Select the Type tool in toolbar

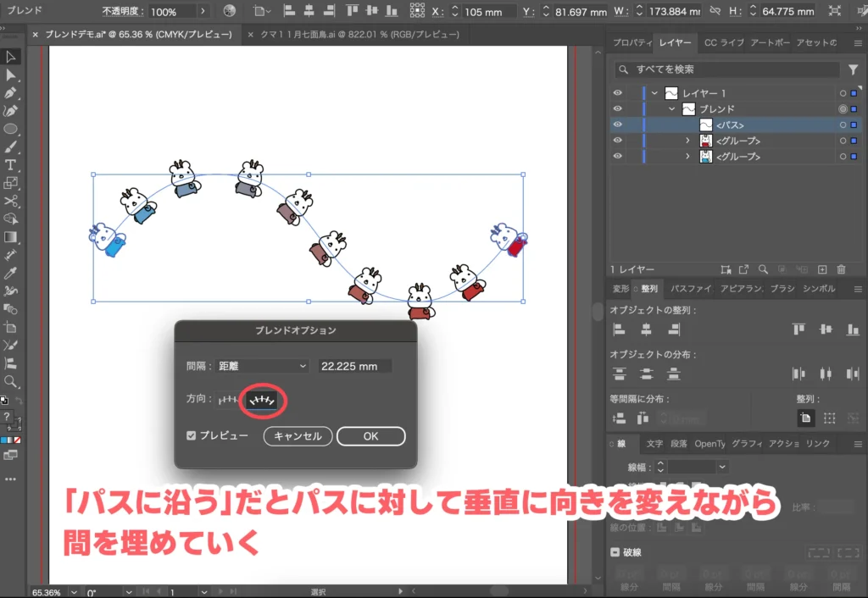click(x=11, y=164)
